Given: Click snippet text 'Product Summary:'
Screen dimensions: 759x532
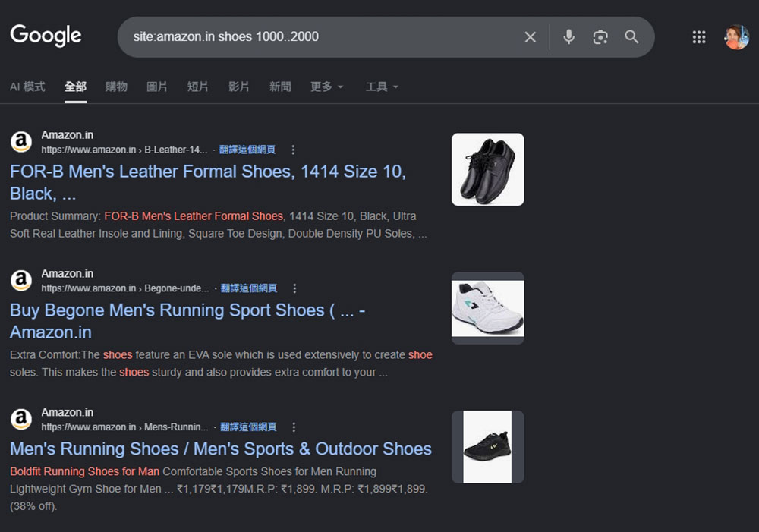Looking at the screenshot, I should point(55,216).
